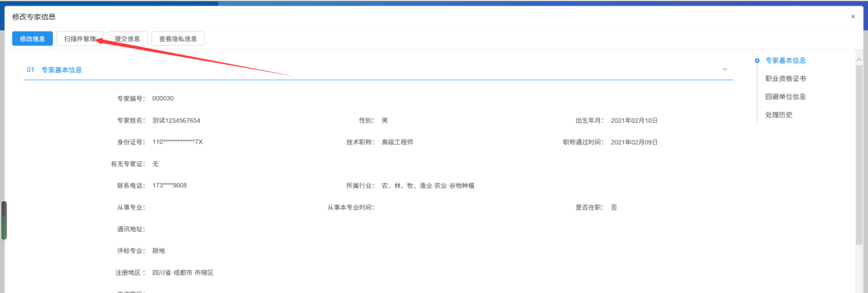
Task: Click the expert number 000030
Action: [x=163, y=98]
